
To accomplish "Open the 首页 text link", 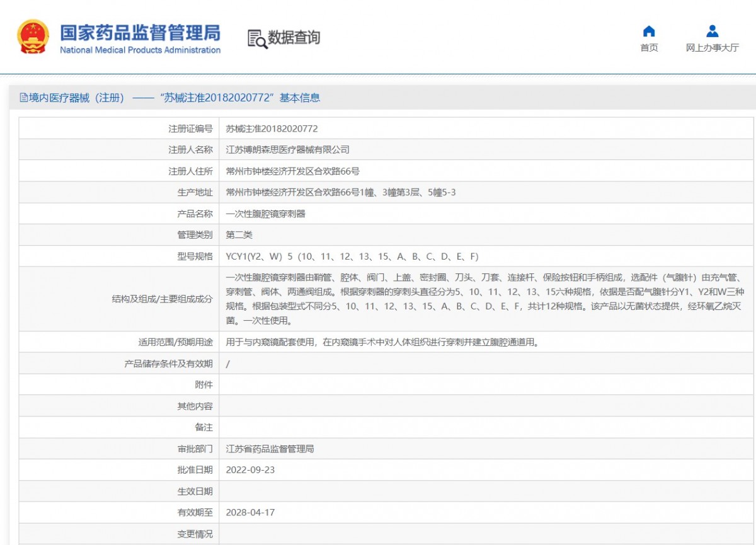I will [649, 48].
